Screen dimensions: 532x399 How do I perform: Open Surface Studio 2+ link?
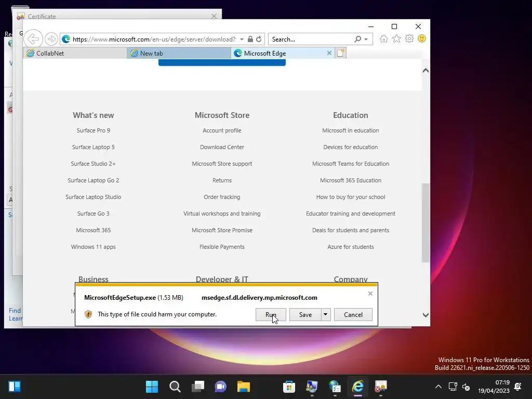tap(94, 164)
